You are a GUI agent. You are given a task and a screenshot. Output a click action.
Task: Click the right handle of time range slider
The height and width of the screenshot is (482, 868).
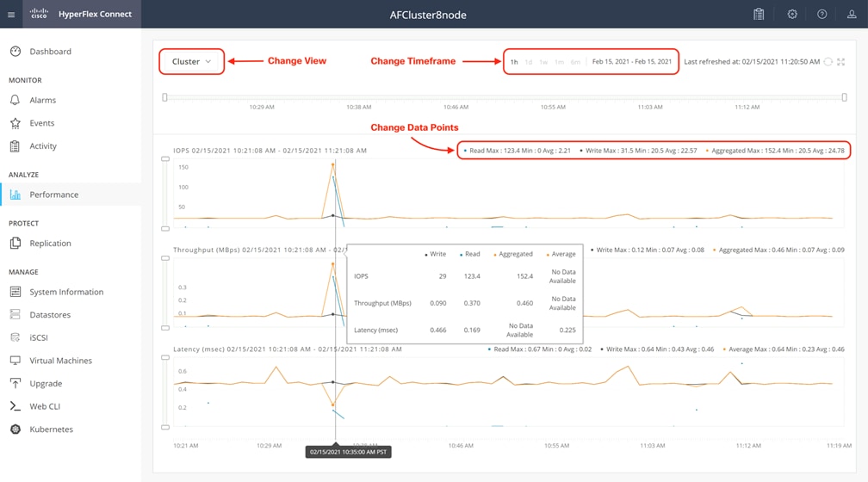(844, 97)
